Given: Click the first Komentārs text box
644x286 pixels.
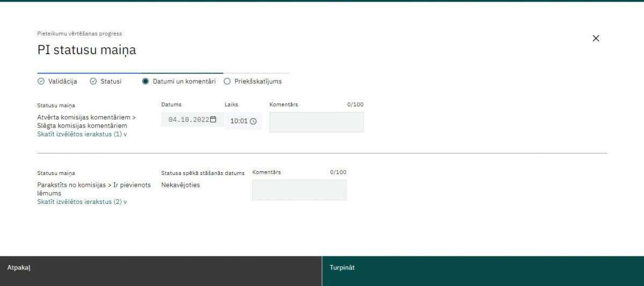Looking at the screenshot, I should point(316,122).
